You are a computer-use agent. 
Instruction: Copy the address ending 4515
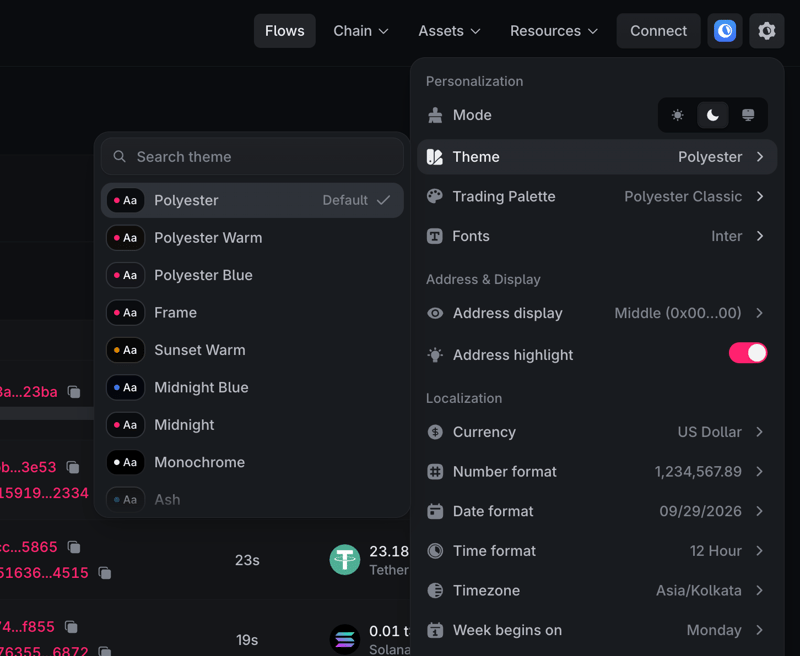(105, 573)
